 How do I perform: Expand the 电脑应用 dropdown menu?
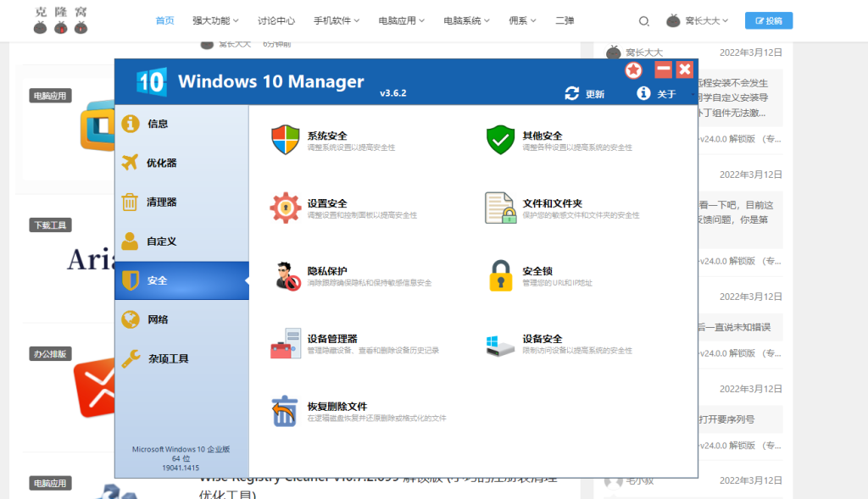401,20
